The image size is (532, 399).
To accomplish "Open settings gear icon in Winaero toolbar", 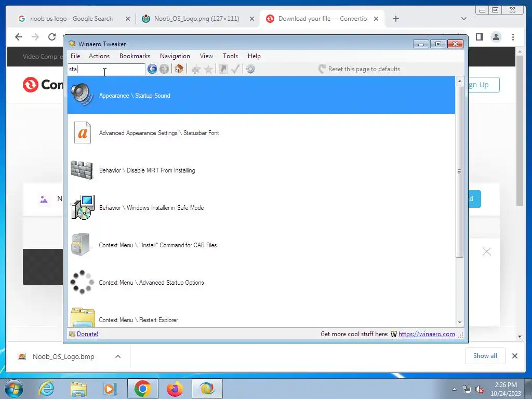I will (x=250, y=69).
